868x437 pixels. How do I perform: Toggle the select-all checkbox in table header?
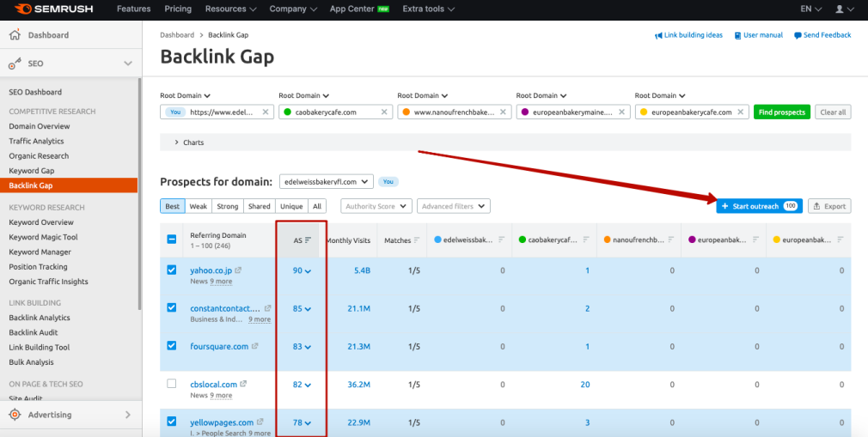pyautogui.click(x=172, y=240)
